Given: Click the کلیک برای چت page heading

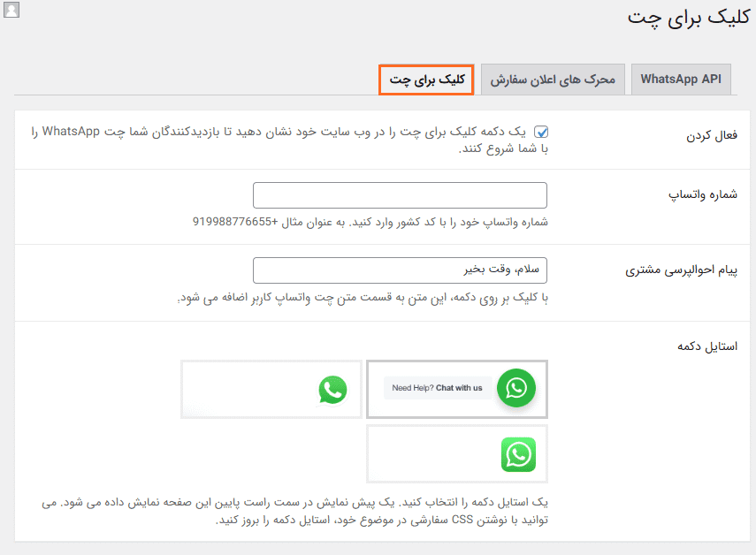Looking at the screenshot, I should click(x=688, y=18).
